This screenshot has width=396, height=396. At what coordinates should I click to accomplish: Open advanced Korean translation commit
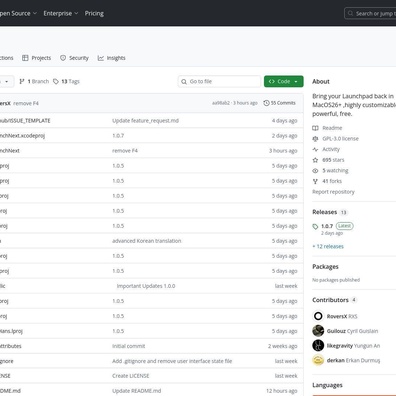[147, 241]
